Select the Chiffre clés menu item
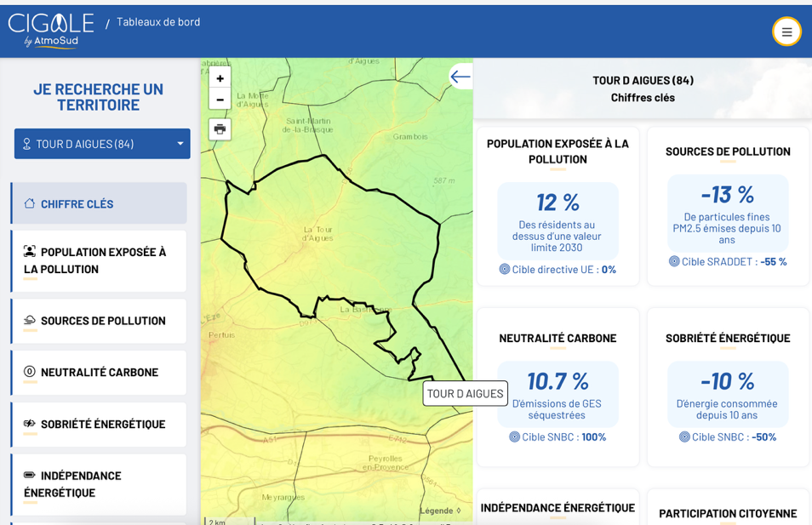 [99, 203]
